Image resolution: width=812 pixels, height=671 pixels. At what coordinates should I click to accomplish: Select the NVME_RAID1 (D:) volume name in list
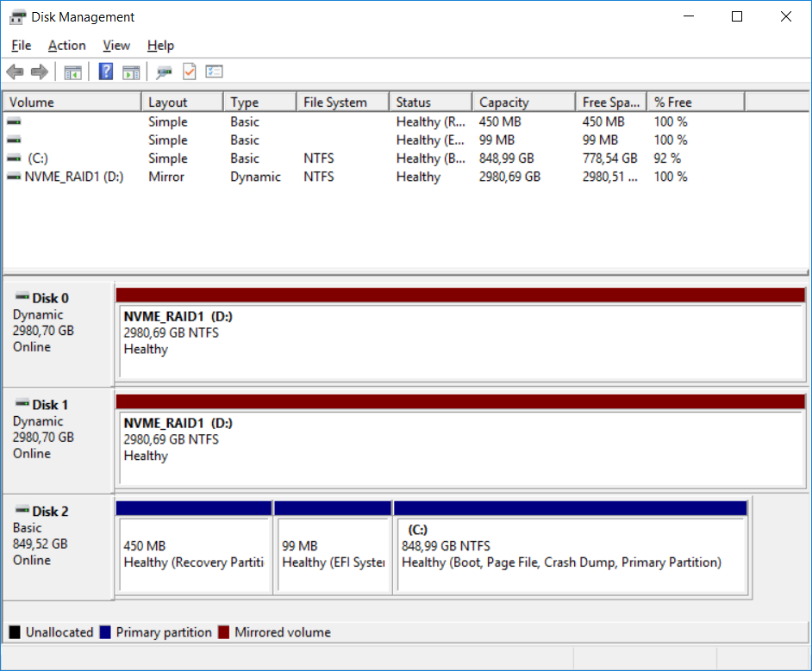coord(74,177)
